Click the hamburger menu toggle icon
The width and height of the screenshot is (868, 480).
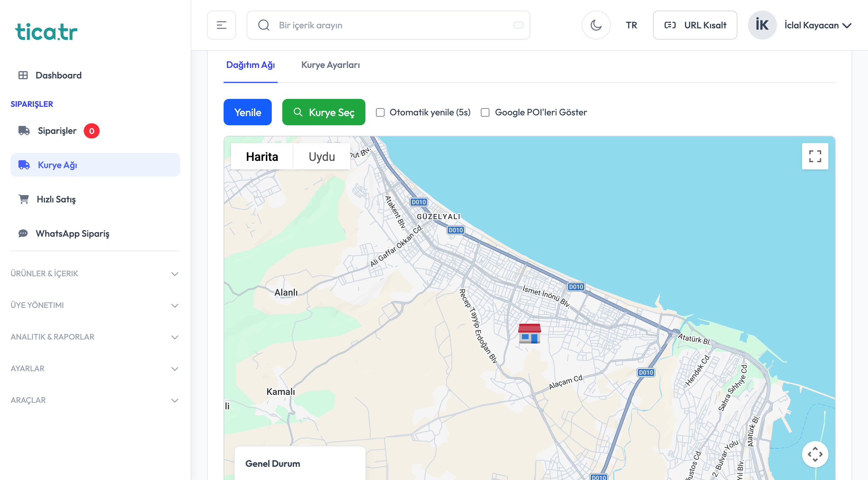tap(221, 25)
